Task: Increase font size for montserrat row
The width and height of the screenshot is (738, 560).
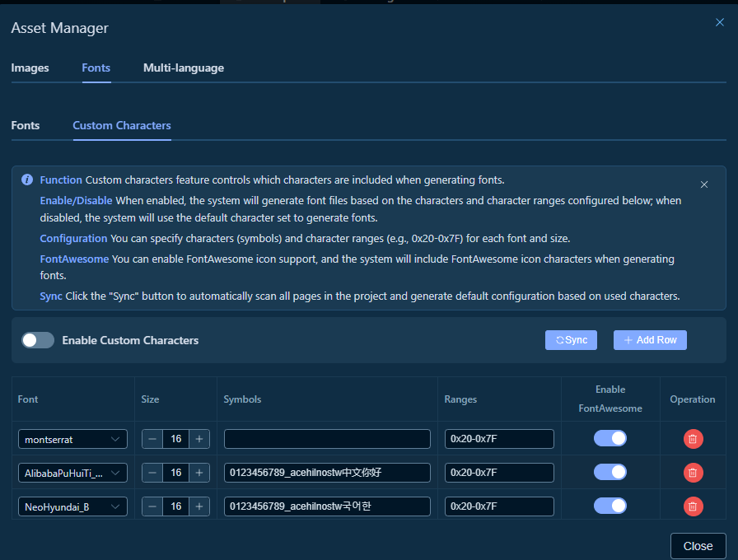Action: (199, 438)
